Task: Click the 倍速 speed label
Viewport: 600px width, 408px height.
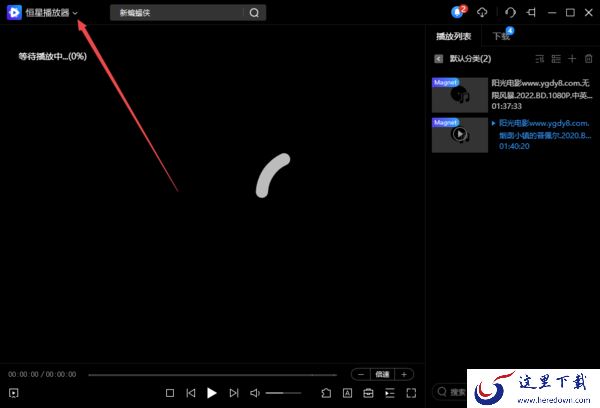Action: coord(382,374)
